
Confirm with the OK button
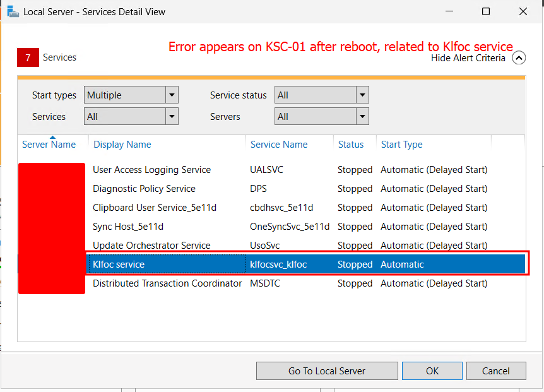click(x=432, y=371)
